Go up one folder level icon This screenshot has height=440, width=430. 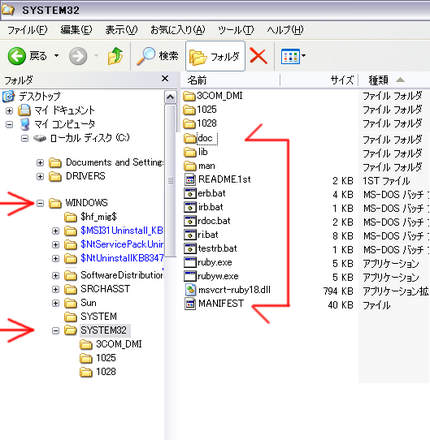pyautogui.click(x=115, y=56)
